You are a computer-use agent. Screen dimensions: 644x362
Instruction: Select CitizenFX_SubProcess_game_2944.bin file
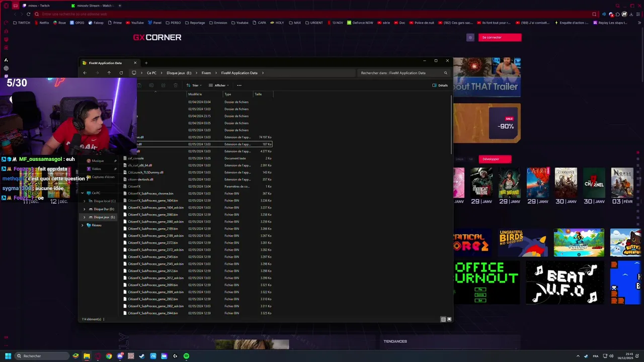click(x=152, y=313)
